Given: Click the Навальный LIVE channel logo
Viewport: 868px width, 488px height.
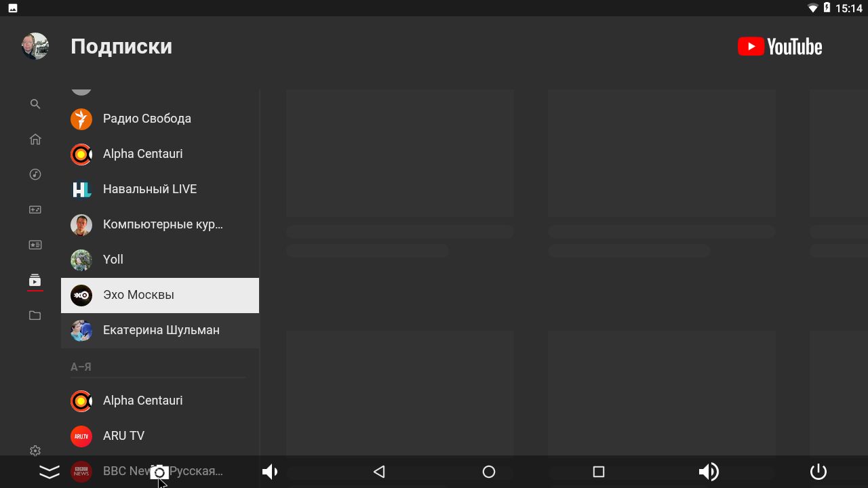Looking at the screenshot, I should (81, 189).
